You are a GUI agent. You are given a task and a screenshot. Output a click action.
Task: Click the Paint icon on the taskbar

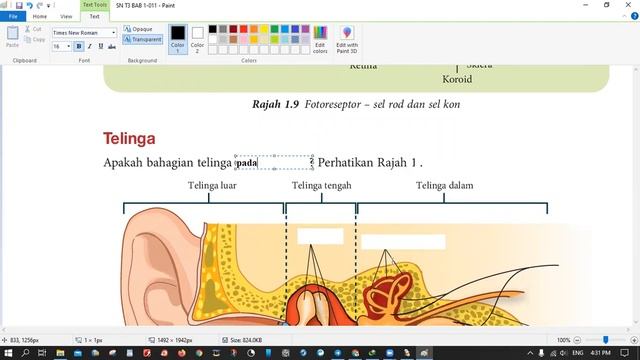424,353
